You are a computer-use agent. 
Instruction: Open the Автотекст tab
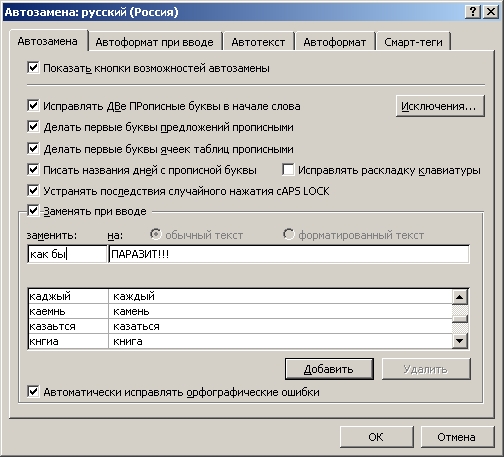pos(258,42)
